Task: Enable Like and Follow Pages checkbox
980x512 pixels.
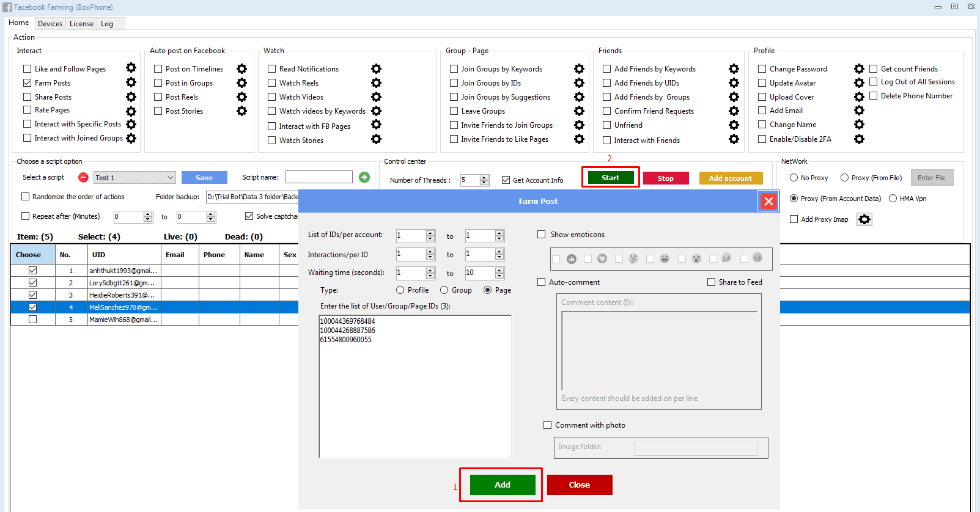Action: click(27, 68)
